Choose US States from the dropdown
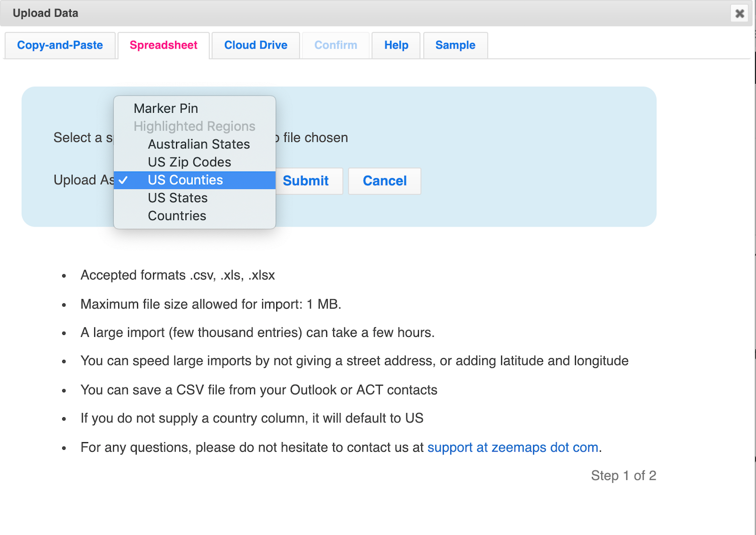This screenshot has height=535, width=756. pyautogui.click(x=178, y=198)
